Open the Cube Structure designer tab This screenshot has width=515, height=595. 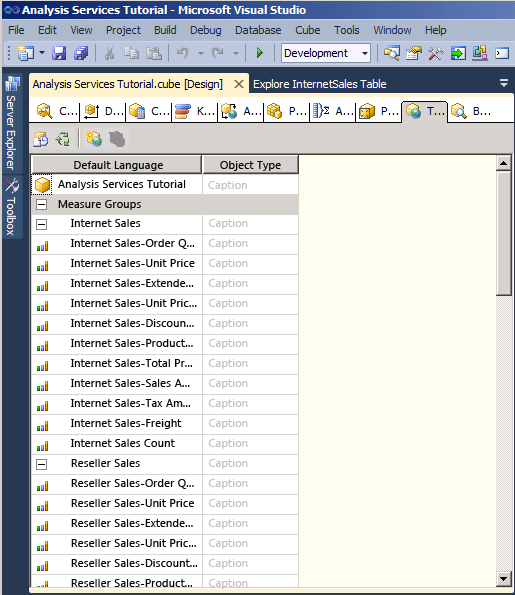pos(56,111)
